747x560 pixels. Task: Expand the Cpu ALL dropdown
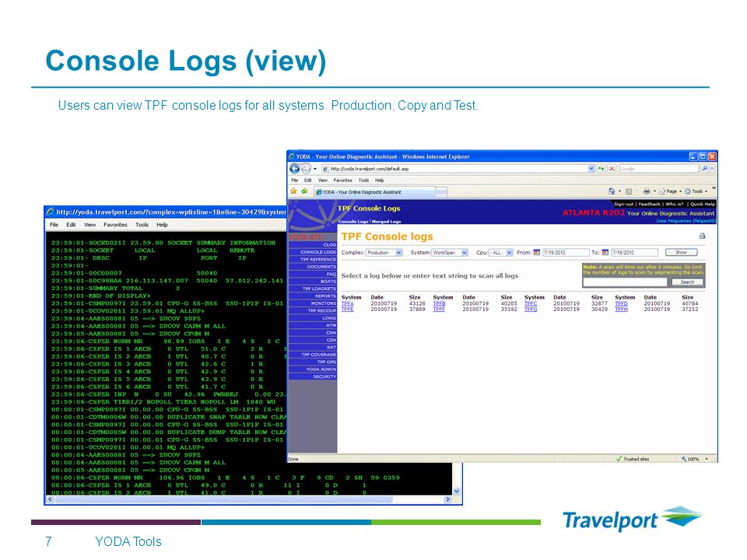pos(509,253)
